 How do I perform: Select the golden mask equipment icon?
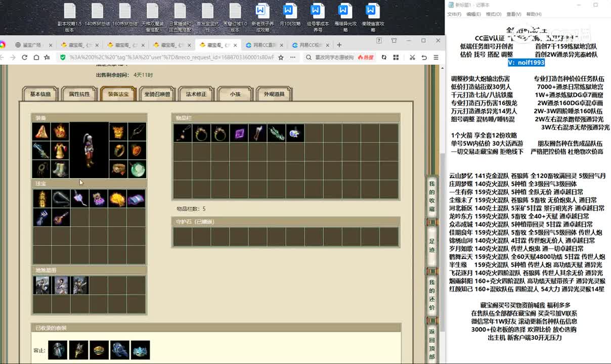pos(118,132)
